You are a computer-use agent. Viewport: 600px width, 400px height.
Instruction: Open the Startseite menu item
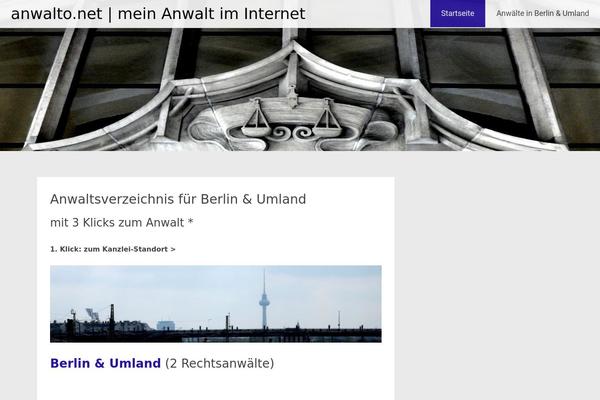(x=457, y=13)
